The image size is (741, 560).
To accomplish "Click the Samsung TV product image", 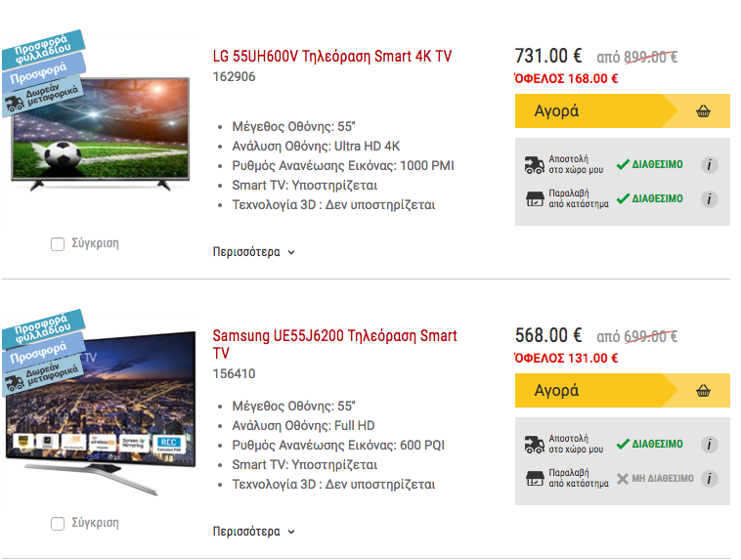I will pos(100,412).
